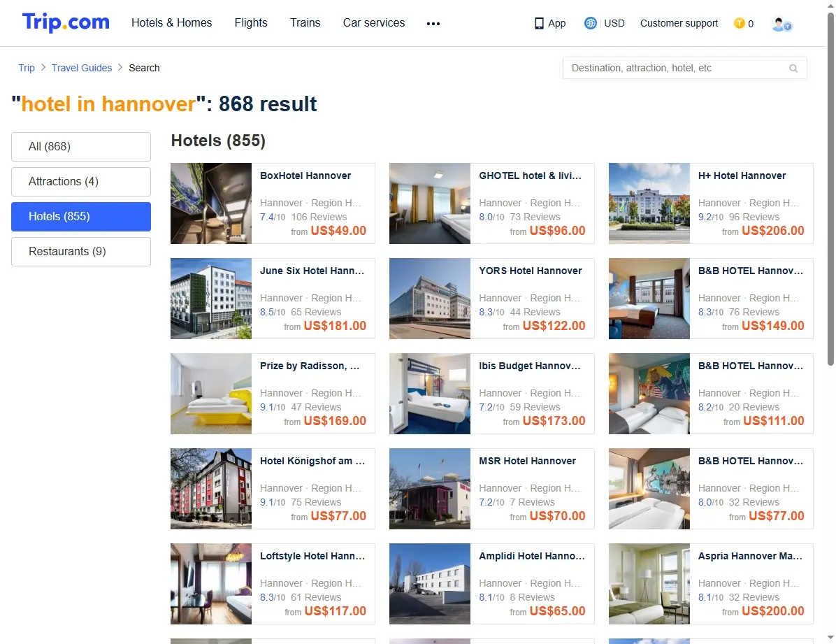Click the US$181.00 price
This screenshot has width=836, height=644.
335,326
